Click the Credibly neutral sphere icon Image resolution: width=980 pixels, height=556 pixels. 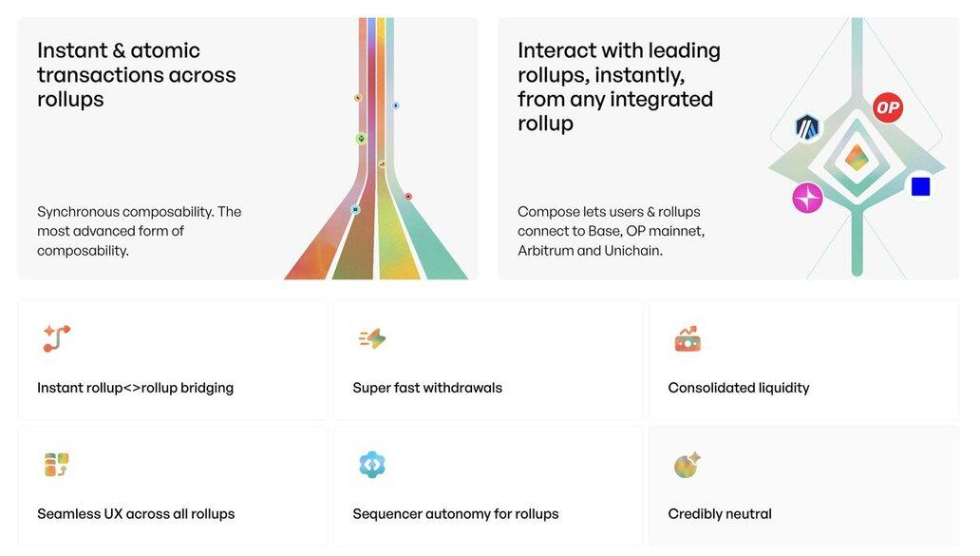pyautogui.click(x=687, y=465)
